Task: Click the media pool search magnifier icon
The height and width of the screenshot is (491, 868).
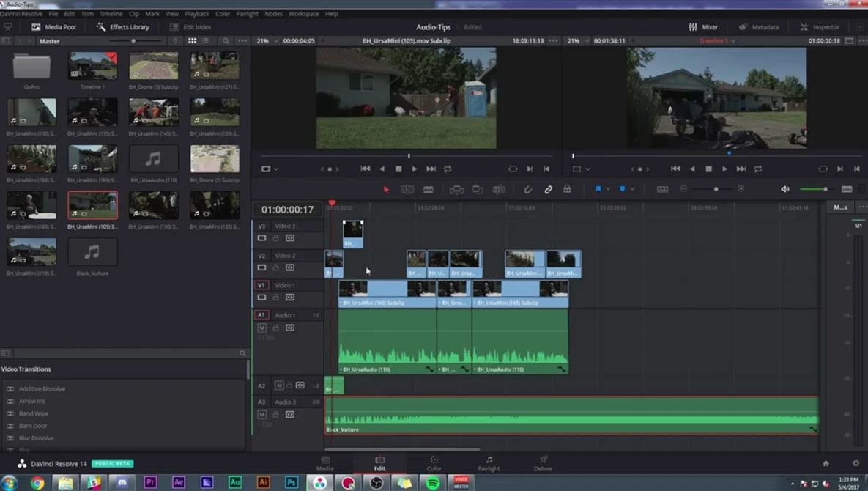Action: (x=226, y=40)
